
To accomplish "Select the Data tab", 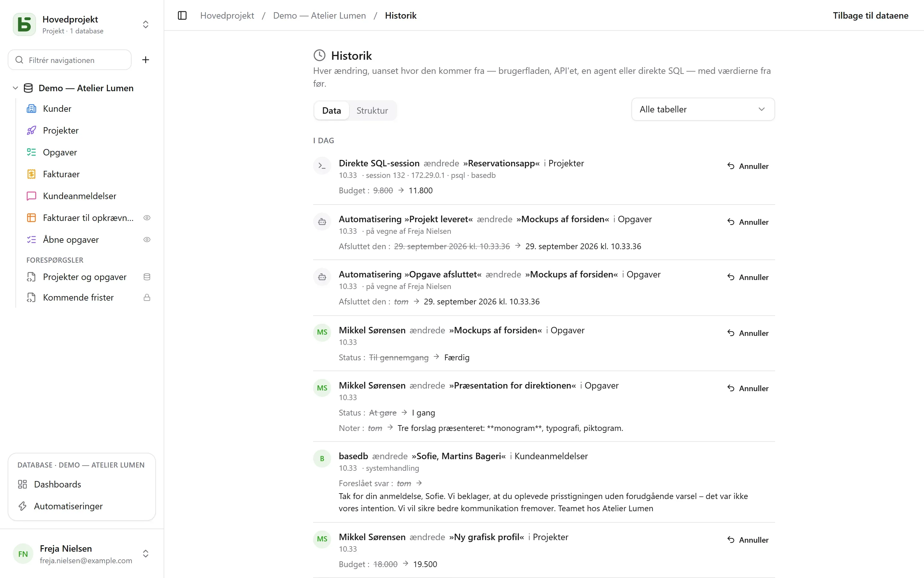I will [x=331, y=110].
